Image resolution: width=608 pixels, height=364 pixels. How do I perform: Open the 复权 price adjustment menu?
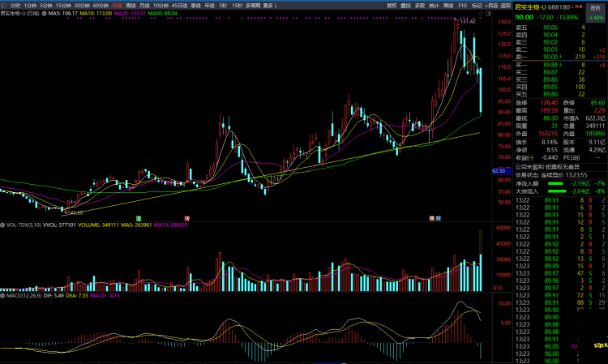pyautogui.click(x=392, y=6)
